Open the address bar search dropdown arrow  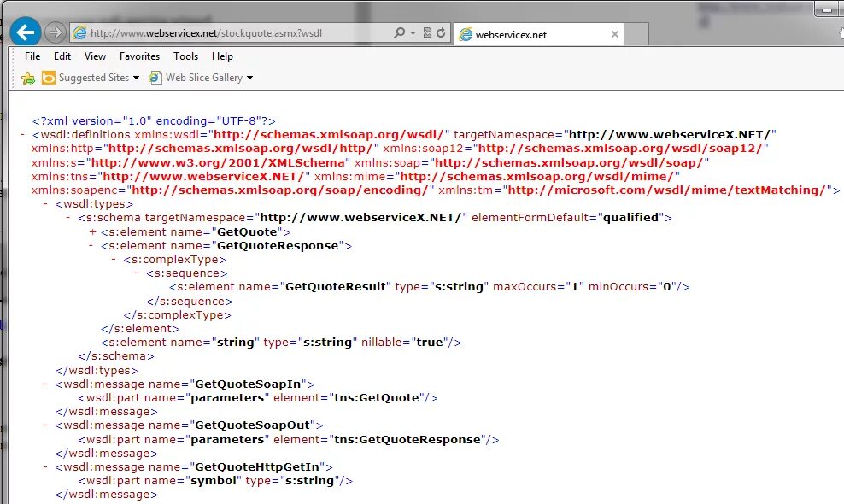pos(413,32)
